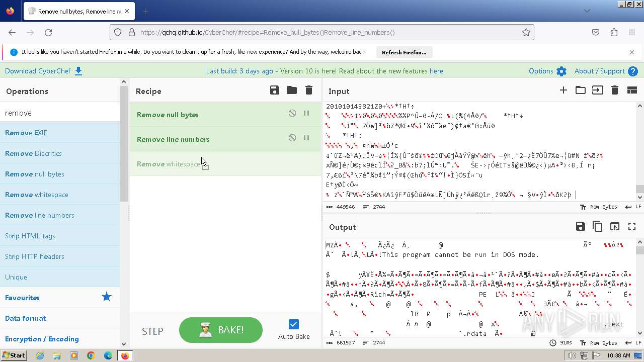Open file as input icon
644x362 pixels.
coord(598,90)
